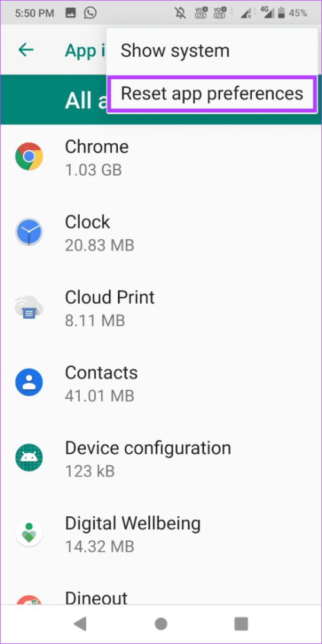Open Chrome 1.03 GB list entry
Screen dimensions: 322x644
pos(161,157)
